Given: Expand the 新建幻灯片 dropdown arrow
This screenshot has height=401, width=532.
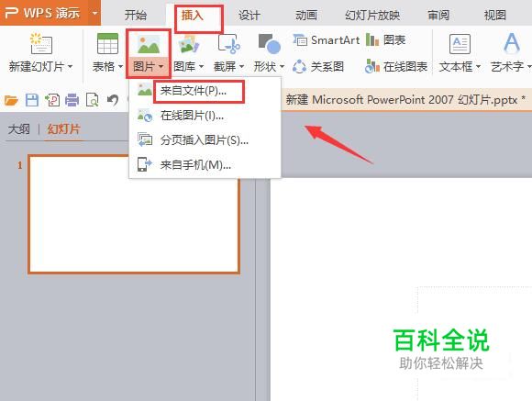Looking at the screenshot, I should pyautogui.click(x=71, y=67).
